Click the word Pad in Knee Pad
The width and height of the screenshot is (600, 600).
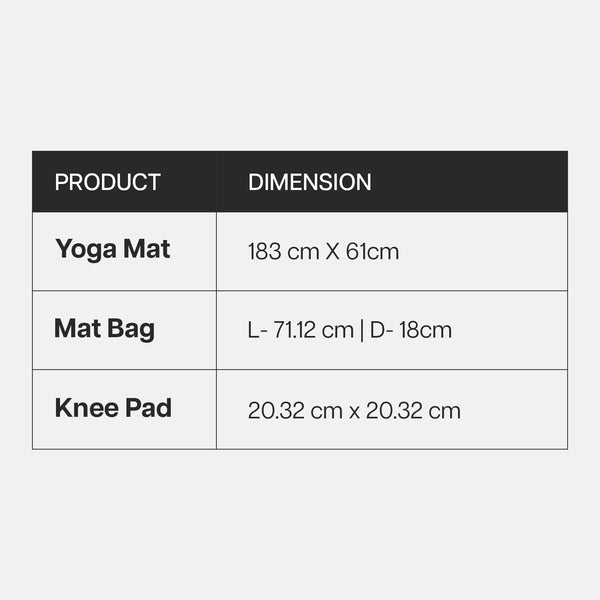pos(150,408)
